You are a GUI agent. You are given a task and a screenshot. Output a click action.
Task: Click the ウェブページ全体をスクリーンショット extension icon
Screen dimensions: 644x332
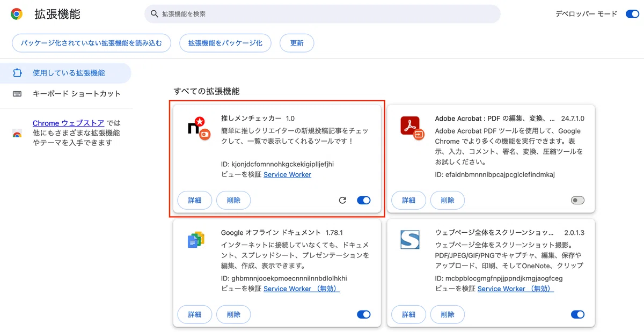point(410,239)
